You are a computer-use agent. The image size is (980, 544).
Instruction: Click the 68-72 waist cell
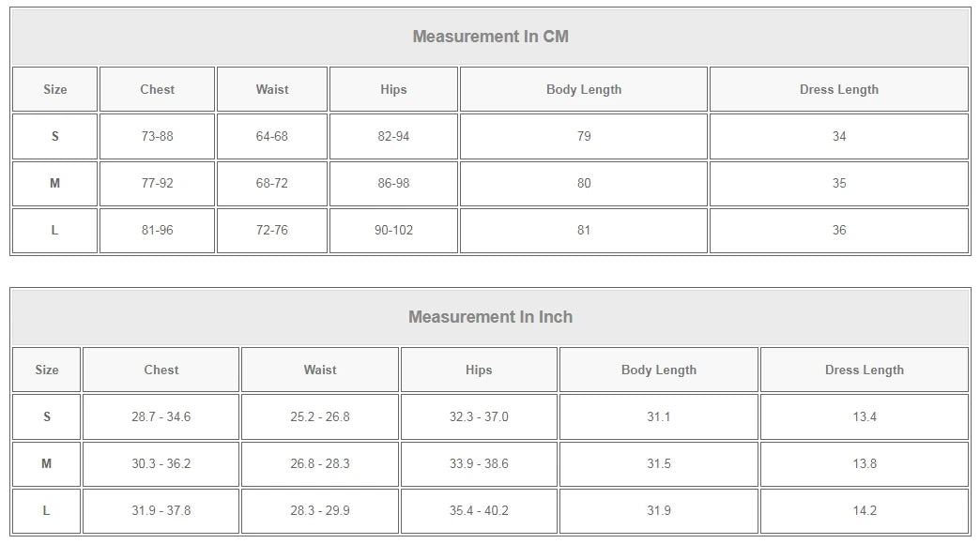pos(272,183)
